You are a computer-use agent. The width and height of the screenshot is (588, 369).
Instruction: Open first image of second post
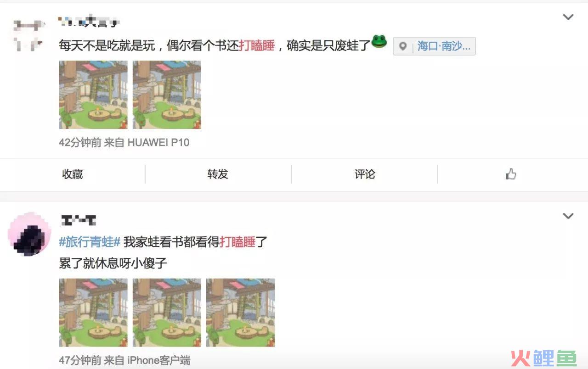(x=93, y=313)
